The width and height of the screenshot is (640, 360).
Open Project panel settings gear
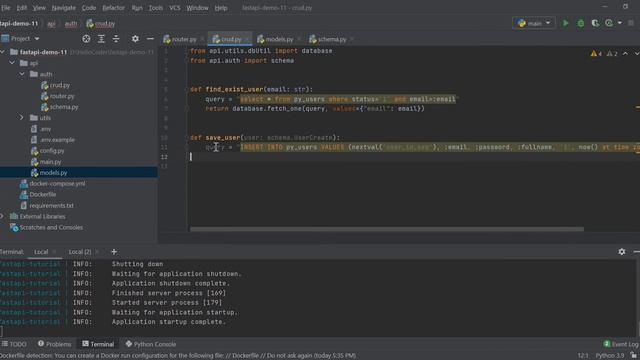pos(135,39)
